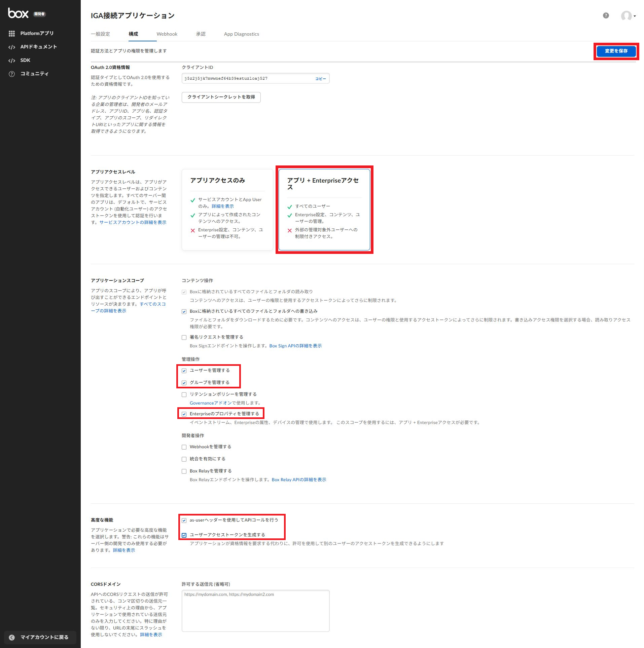Open the 一般設定 tab

[100, 34]
